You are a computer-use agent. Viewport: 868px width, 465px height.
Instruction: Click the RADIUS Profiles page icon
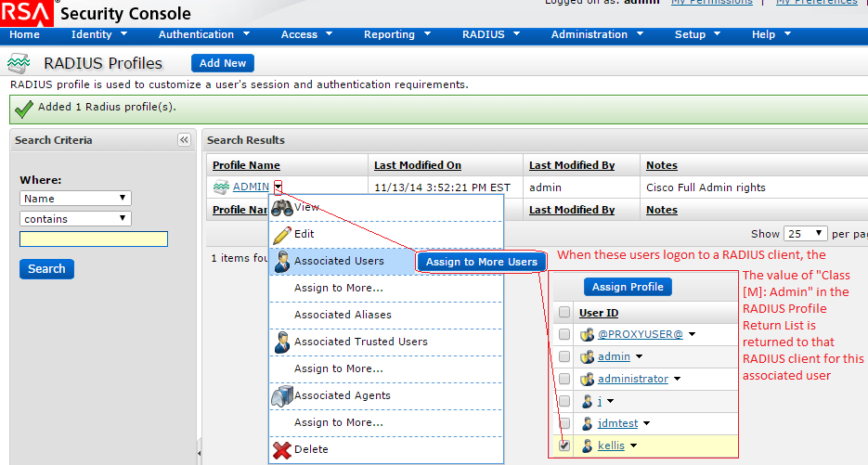tap(19, 64)
